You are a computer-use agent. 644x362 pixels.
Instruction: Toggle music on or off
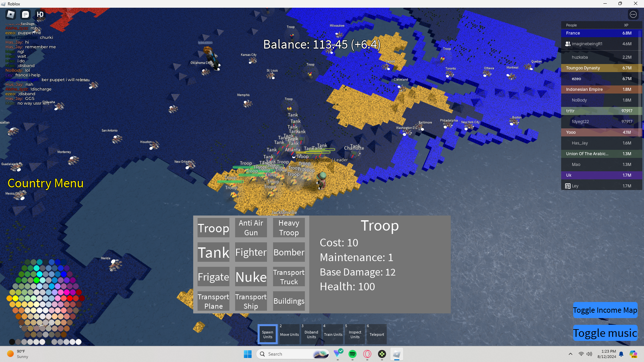coord(605,333)
